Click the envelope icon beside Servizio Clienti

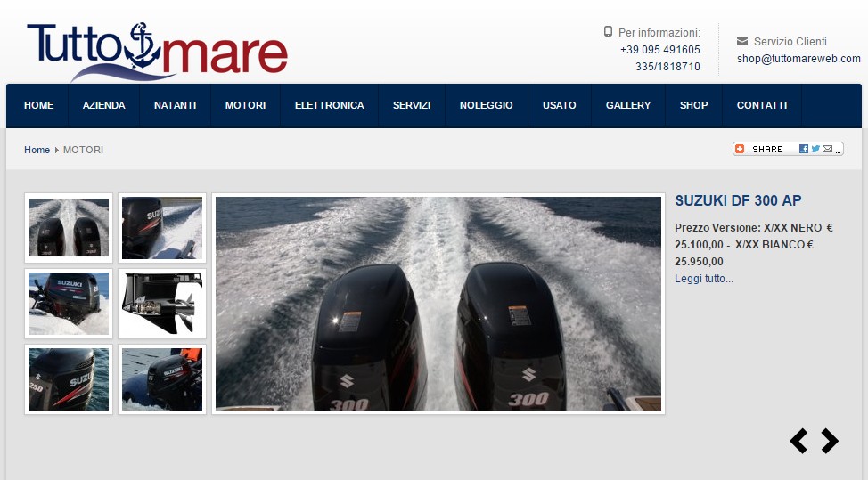(x=742, y=42)
